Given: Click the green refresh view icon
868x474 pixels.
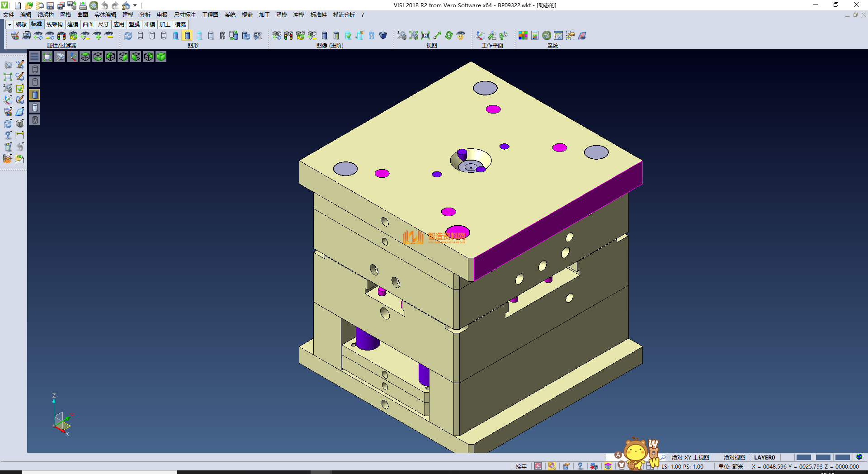Looking at the screenshot, I should (x=448, y=36).
